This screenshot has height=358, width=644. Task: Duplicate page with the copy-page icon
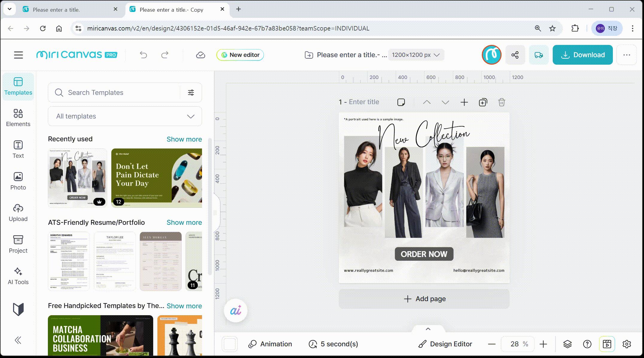point(483,102)
